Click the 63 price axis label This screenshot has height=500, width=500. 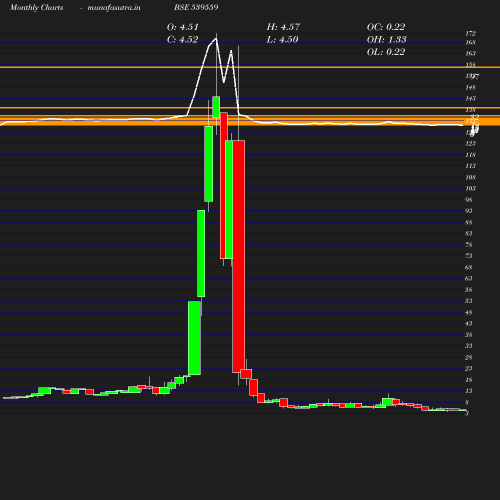(469, 278)
